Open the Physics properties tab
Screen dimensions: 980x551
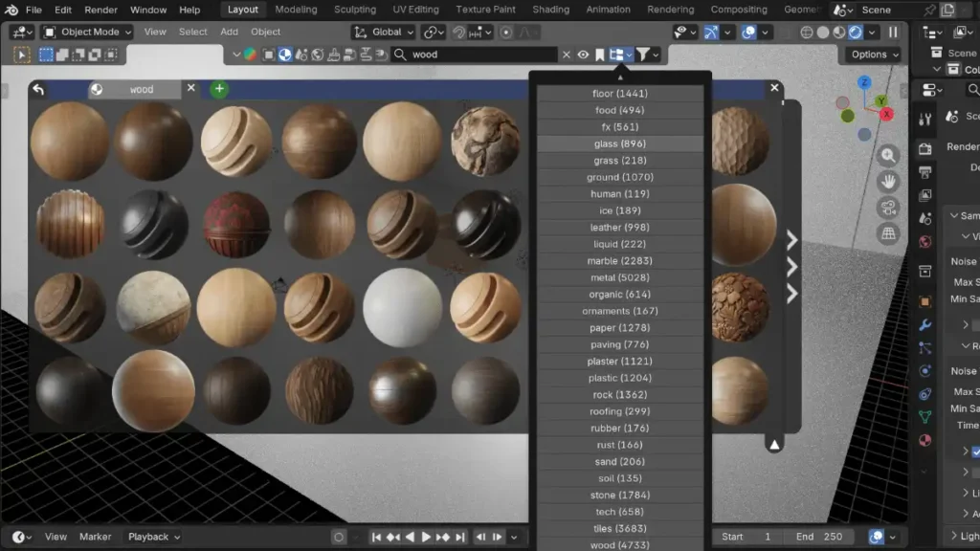tap(925, 371)
